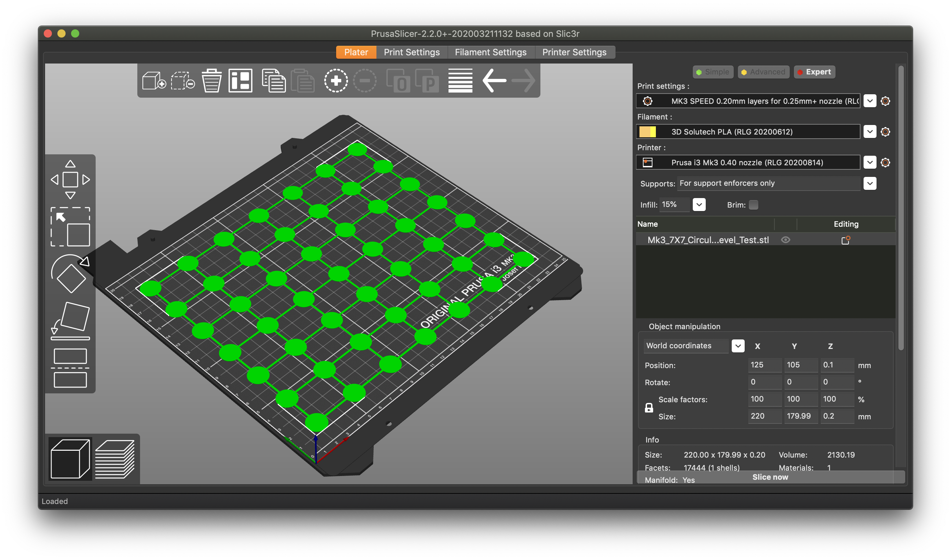
Task: Click the Redo right arrow
Action: coord(523,80)
